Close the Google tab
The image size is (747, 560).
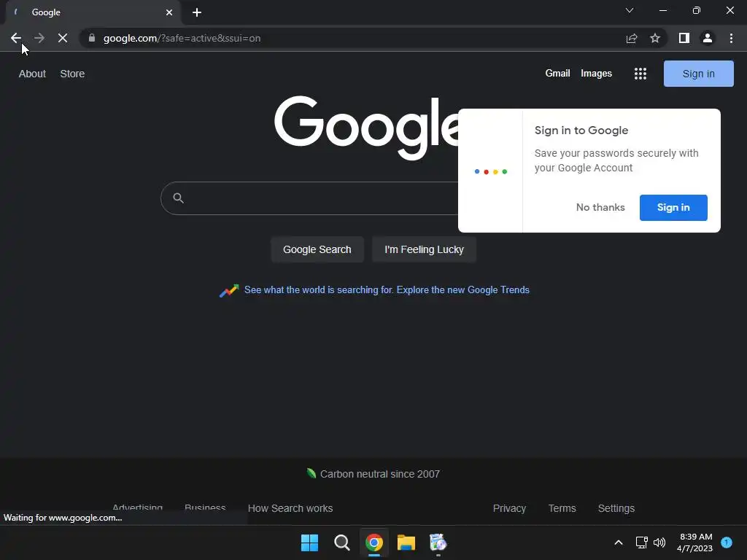169,12
